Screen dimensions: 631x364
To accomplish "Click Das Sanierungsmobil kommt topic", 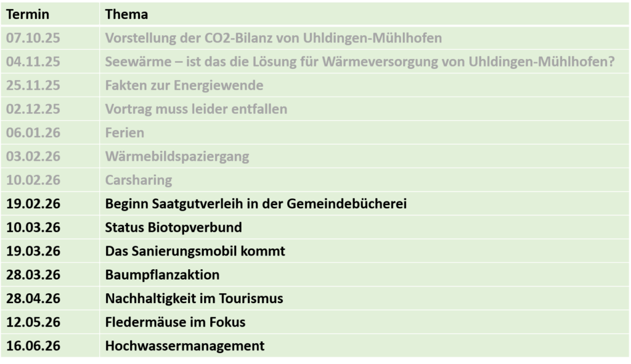I will [195, 251].
